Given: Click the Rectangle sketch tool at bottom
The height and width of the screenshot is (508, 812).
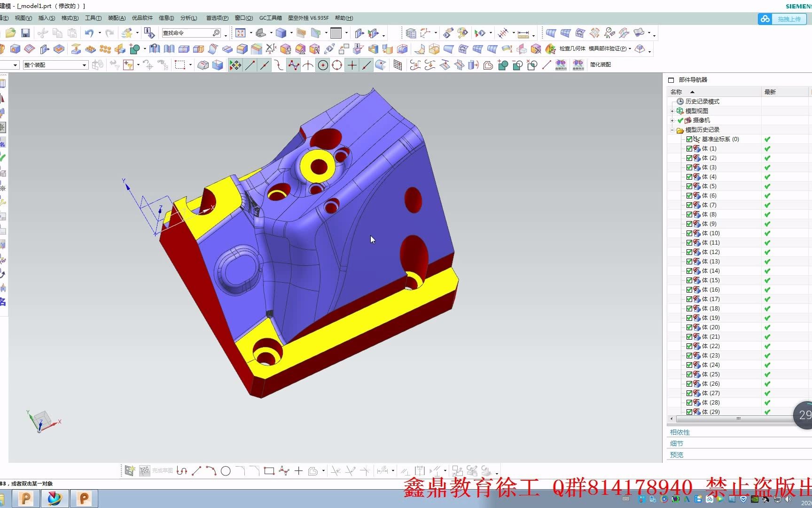Looking at the screenshot, I should click(269, 471).
